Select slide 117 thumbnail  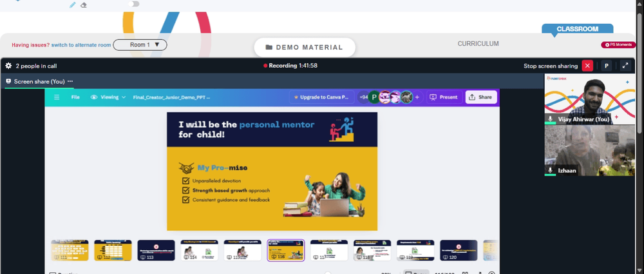(x=329, y=251)
